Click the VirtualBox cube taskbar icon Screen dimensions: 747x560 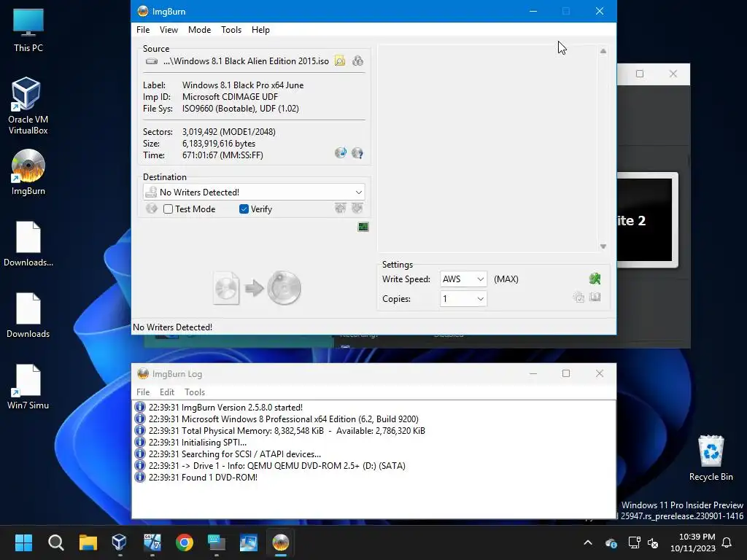coord(120,542)
